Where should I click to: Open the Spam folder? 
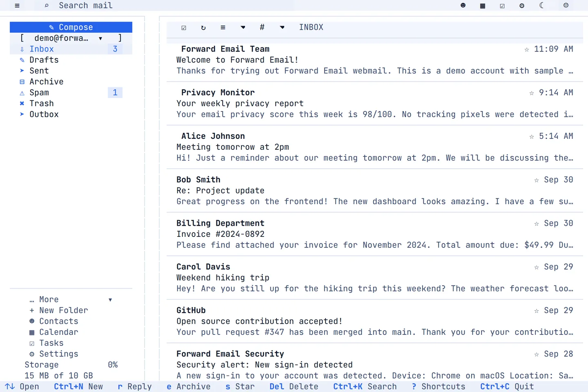pos(71,93)
